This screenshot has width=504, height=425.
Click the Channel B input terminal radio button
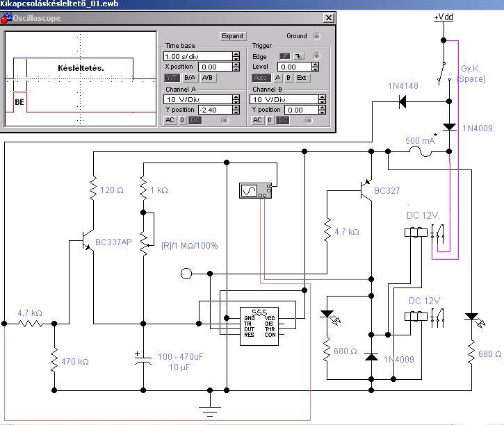click(x=309, y=120)
